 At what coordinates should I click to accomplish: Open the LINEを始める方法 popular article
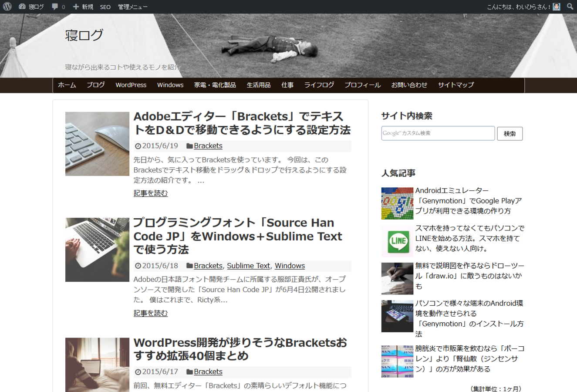tap(469, 238)
